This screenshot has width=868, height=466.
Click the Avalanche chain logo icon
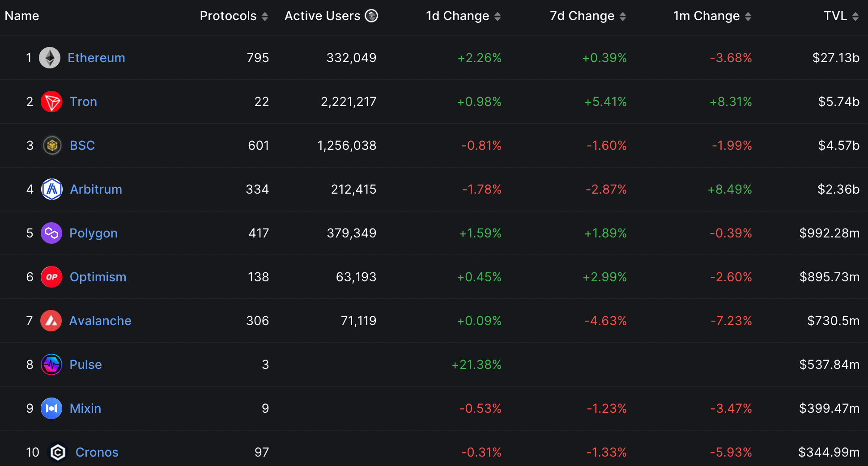pyautogui.click(x=51, y=321)
